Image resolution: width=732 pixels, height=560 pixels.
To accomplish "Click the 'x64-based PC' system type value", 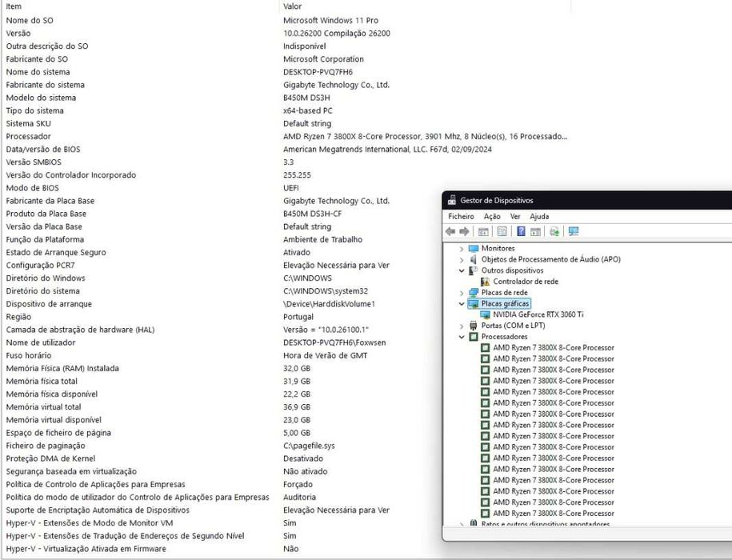I will 308,110.
